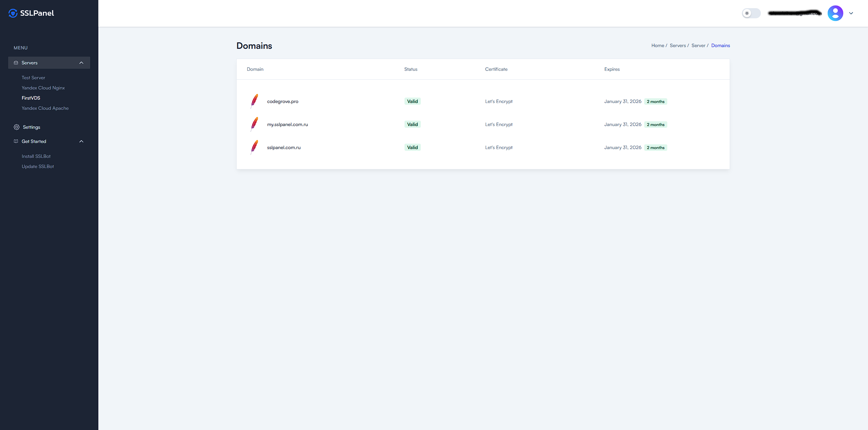
Task: Click the Get Started book icon
Action: tap(16, 141)
